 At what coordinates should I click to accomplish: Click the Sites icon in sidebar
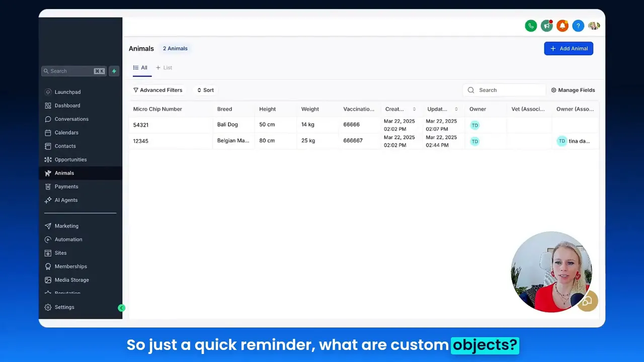pyautogui.click(x=48, y=253)
